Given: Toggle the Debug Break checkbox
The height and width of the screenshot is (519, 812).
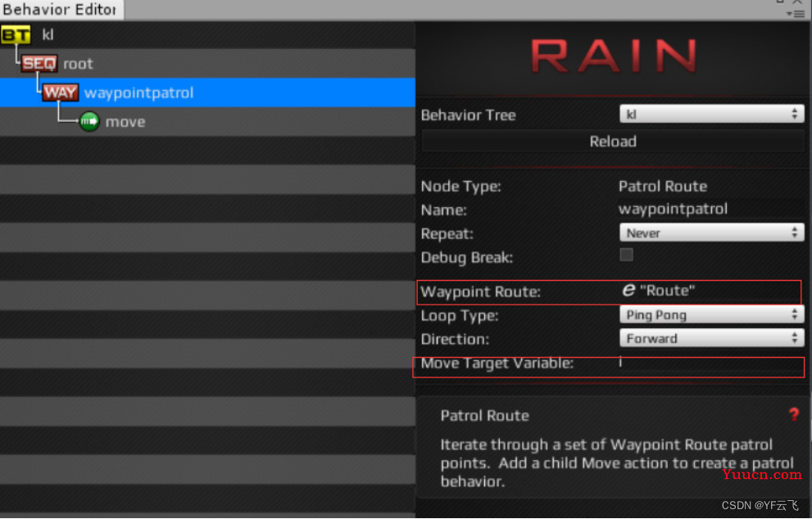Looking at the screenshot, I should click(626, 255).
